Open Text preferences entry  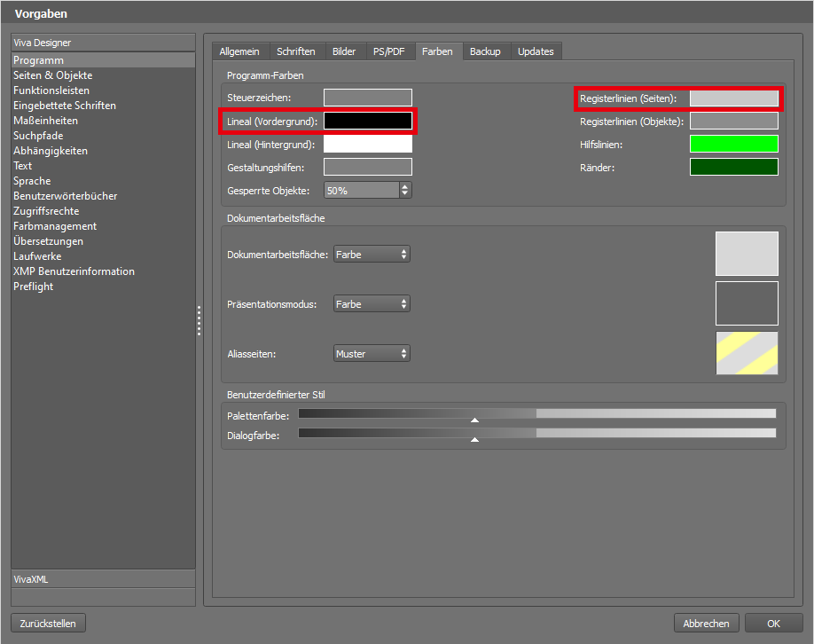104,166
